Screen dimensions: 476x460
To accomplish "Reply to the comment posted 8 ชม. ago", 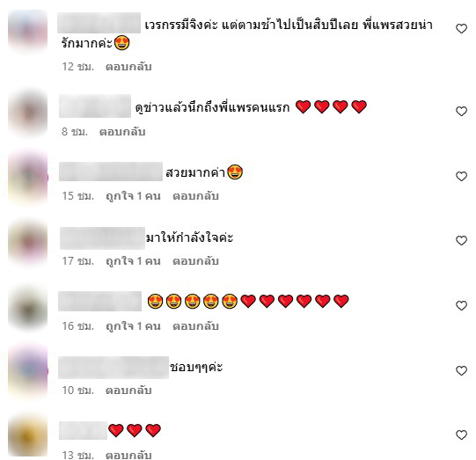I will tap(122, 132).
